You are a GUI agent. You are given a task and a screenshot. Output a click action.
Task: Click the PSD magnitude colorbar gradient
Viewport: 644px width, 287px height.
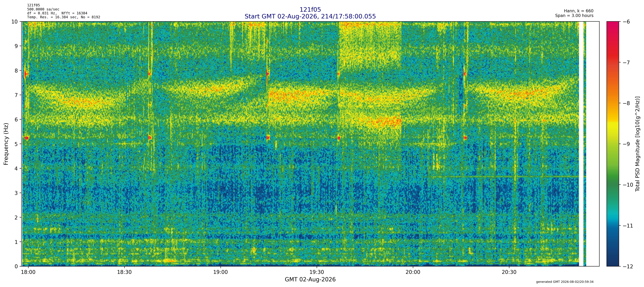click(613, 144)
